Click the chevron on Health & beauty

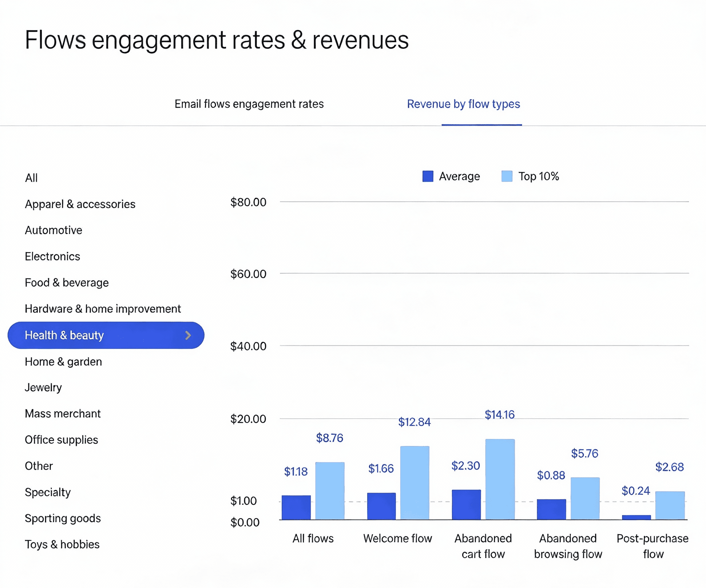coord(188,335)
